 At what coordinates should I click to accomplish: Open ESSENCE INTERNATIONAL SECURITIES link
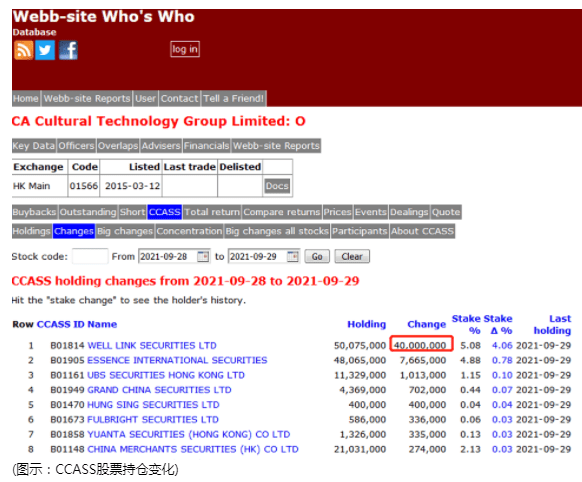(x=177, y=360)
